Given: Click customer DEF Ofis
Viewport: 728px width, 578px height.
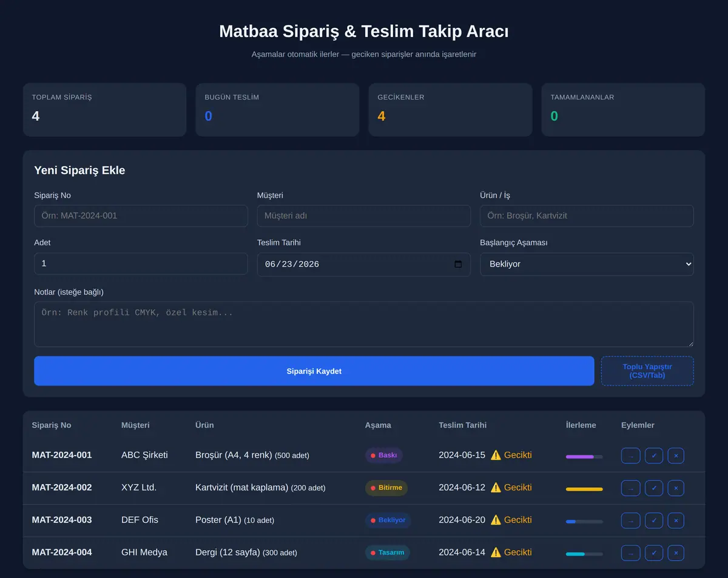Looking at the screenshot, I should 140,520.
